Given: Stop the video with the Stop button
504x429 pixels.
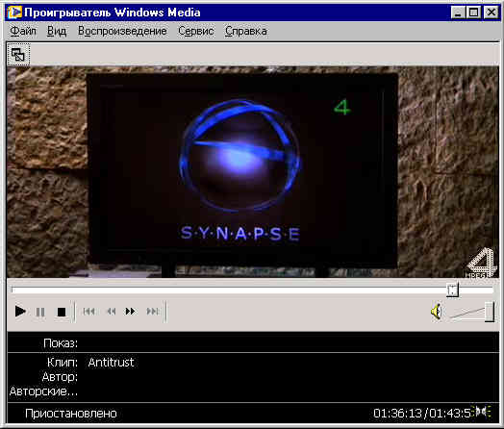Looking at the screenshot, I should click(61, 312).
